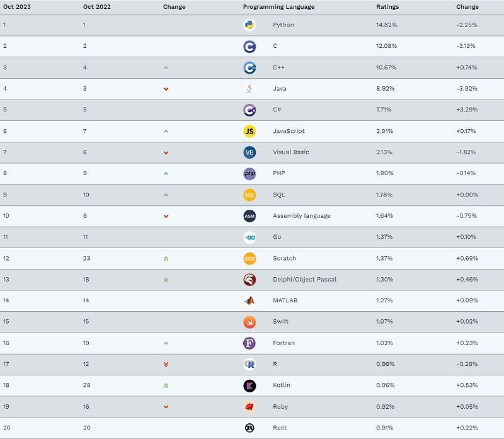This screenshot has width=504, height=439.
Task: Click the Fortran F icon
Action: tap(249, 343)
